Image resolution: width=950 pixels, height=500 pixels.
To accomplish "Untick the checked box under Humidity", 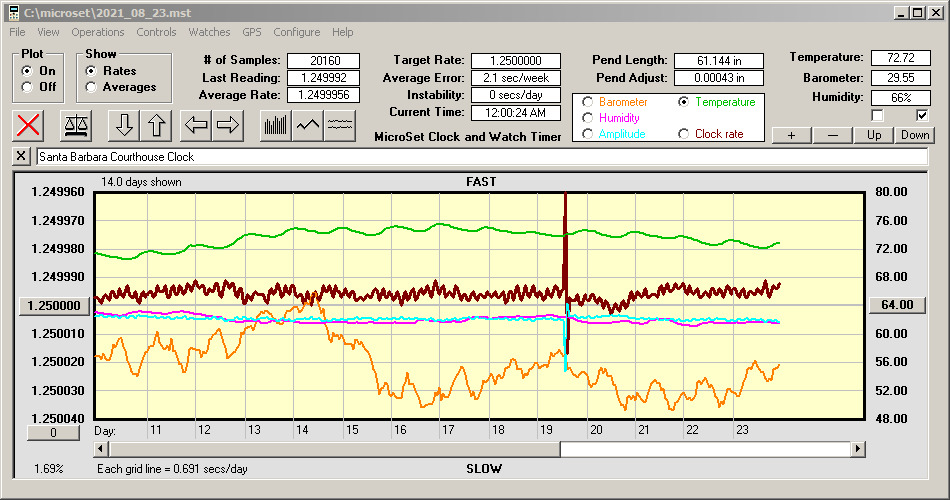I will 922,115.
